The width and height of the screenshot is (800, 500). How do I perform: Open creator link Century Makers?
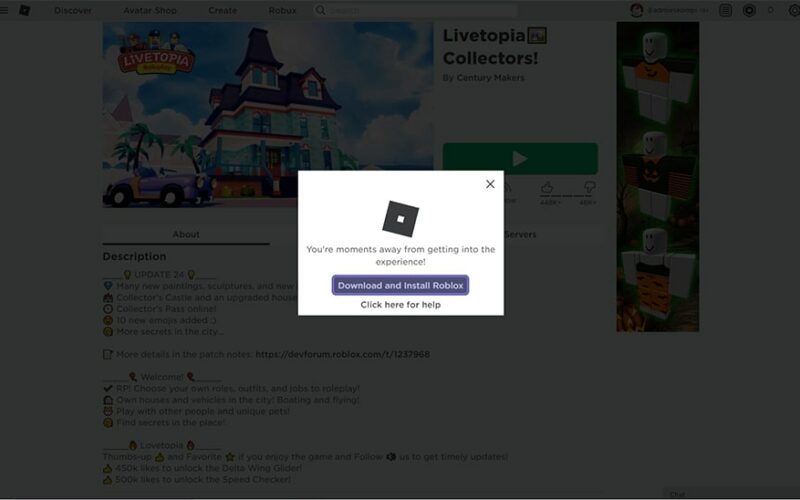490,78
